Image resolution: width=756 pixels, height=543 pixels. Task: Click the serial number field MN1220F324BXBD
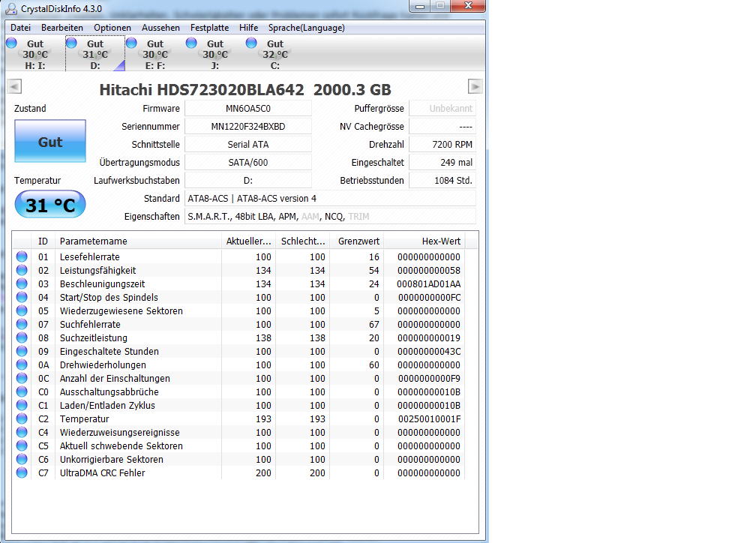(x=248, y=126)
